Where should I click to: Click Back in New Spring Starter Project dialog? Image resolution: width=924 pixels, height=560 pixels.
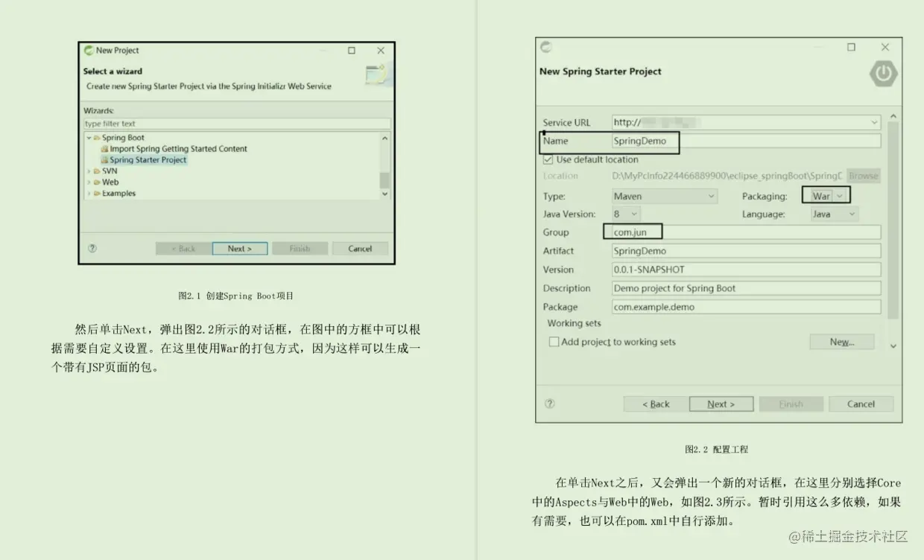(656, 404)
